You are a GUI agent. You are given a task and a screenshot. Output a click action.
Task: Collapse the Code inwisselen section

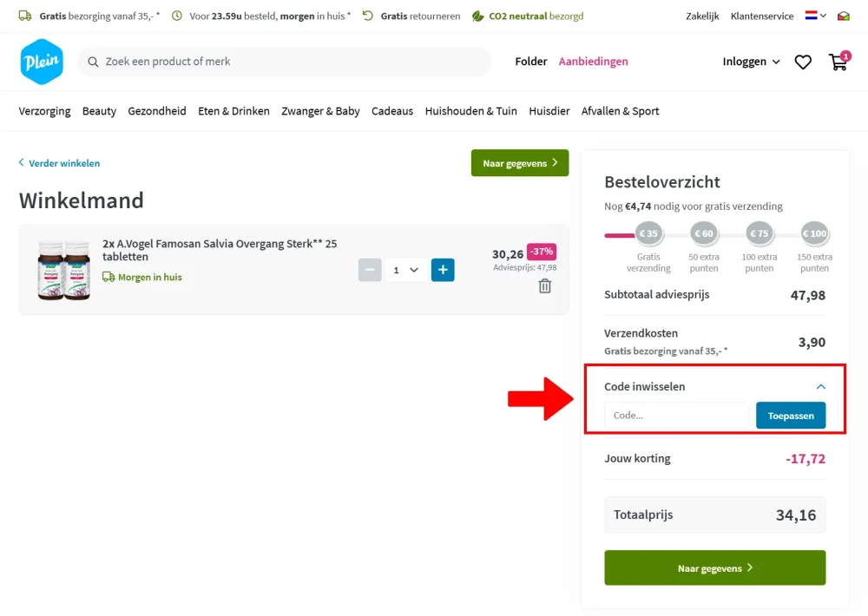click(821, 386)
